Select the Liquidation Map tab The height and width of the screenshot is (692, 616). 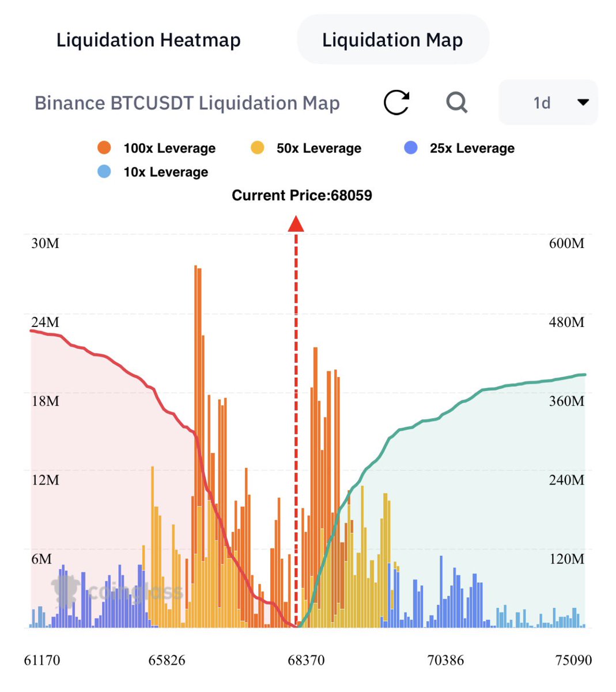click(393, 39)
